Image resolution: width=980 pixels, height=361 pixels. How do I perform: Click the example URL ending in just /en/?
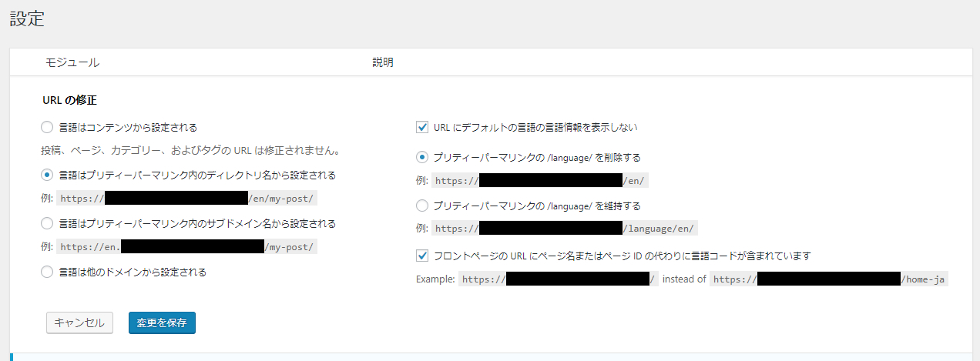tap(539, 181)
